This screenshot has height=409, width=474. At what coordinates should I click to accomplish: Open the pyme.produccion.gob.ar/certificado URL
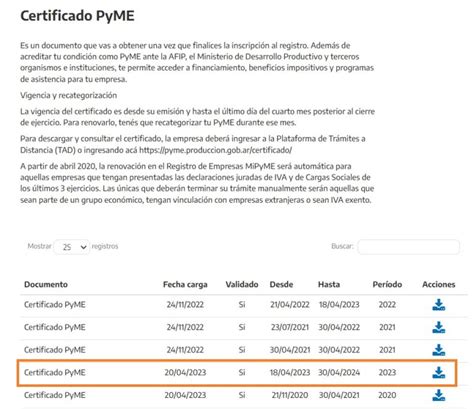click(x=216, y=150)
